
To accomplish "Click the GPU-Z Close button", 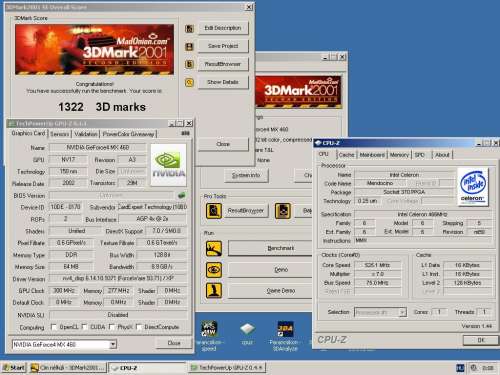I will pyautogui.click(x=174, y=343).
